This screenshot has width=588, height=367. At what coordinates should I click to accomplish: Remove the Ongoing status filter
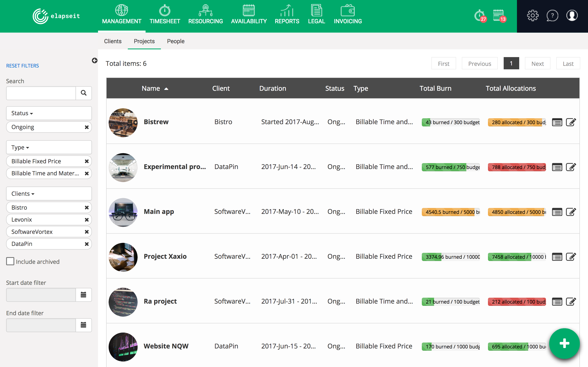click(87, 127)
